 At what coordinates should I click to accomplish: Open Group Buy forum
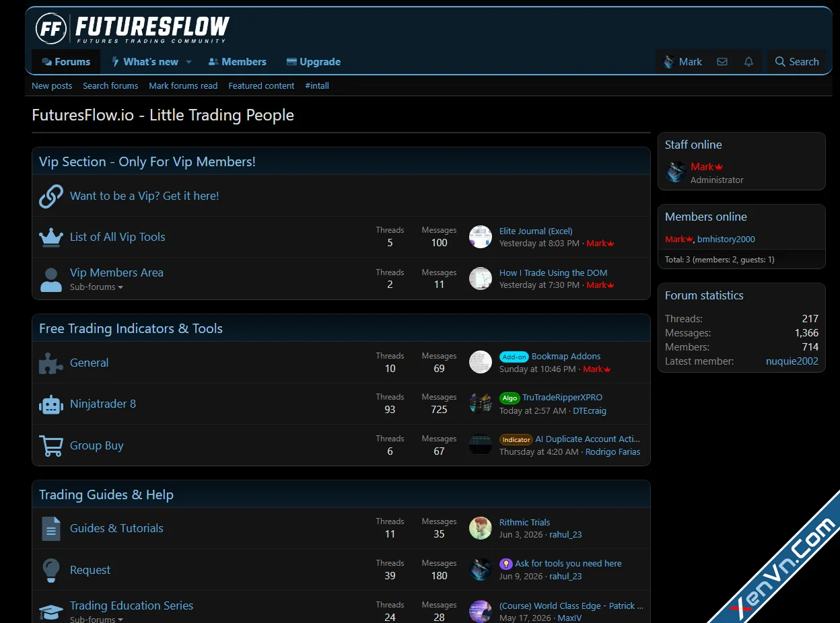pos(97,445)
